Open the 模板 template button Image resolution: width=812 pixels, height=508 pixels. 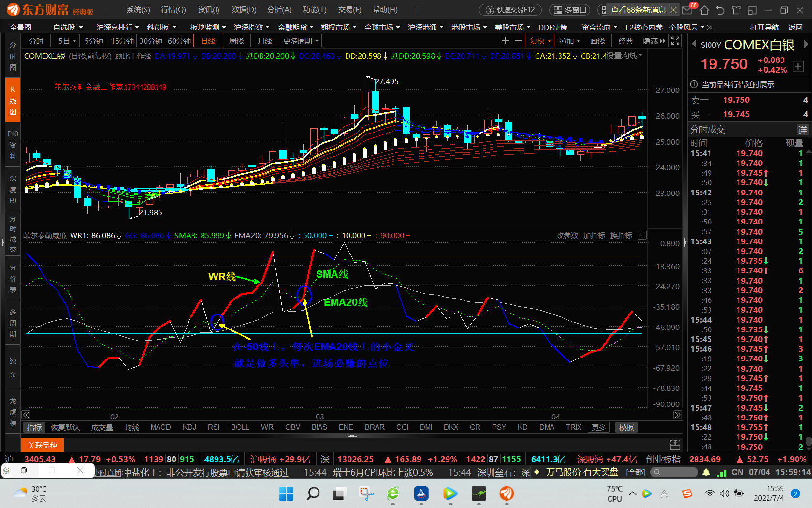tap(626, 427)
